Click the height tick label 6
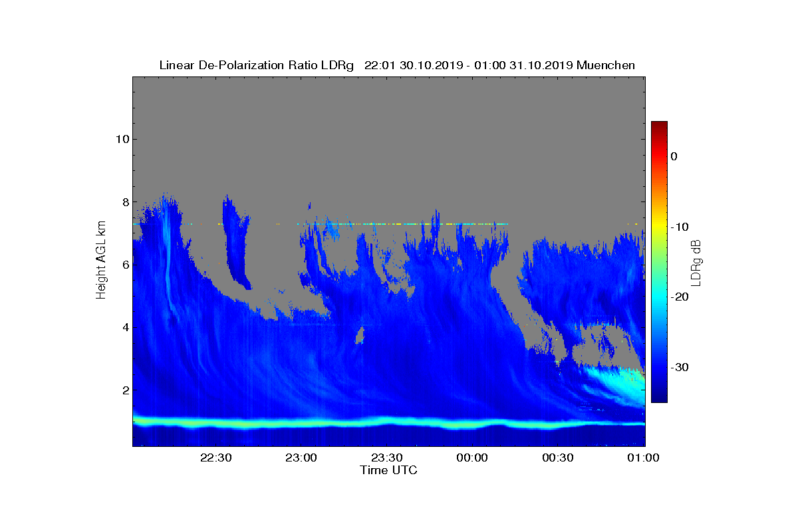The height and width of the screenshot is (532, 798). 125,265
